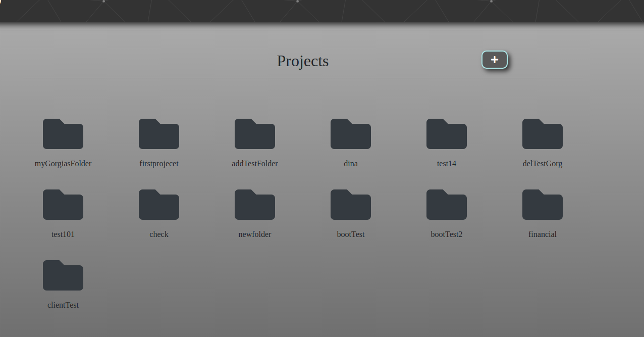Click the "myGorgiasFolder" text label
The height and width of the screenshot is (337, 644).
click(x=63, y=164)
